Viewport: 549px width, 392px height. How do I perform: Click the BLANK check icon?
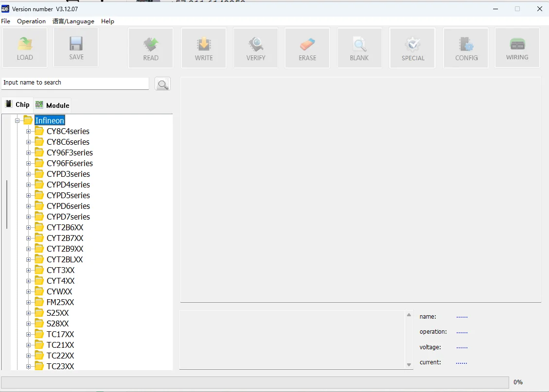tap(359, 44)
